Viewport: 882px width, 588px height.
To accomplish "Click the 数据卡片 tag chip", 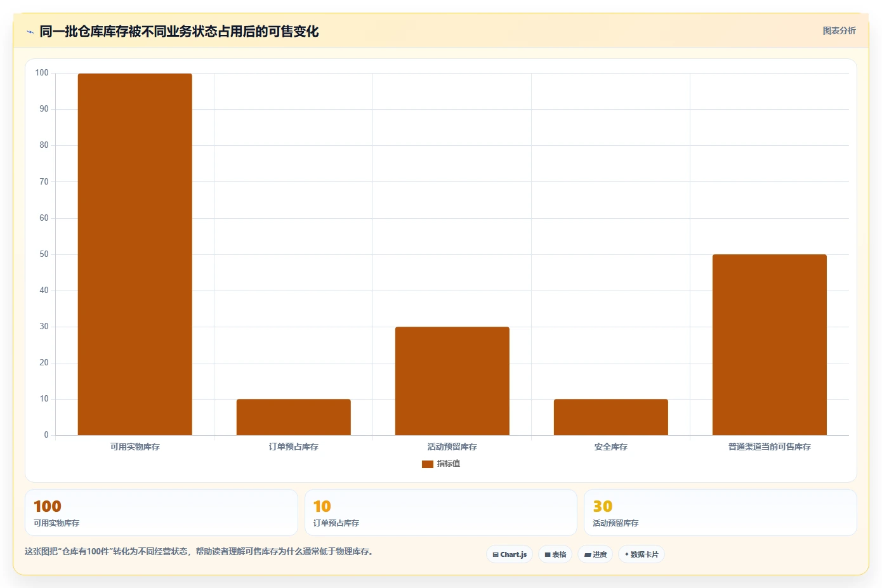I will [x=641, y=554].
